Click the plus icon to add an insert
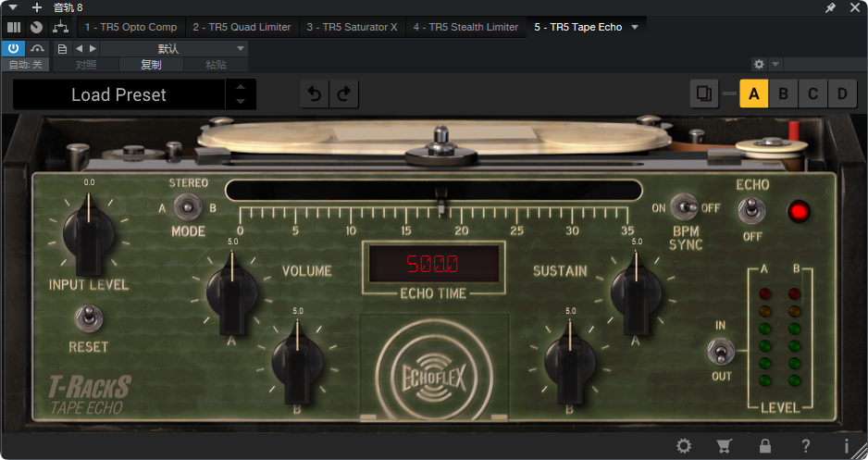The height and width of the screenshot is (460, 868). click(36, 7)
